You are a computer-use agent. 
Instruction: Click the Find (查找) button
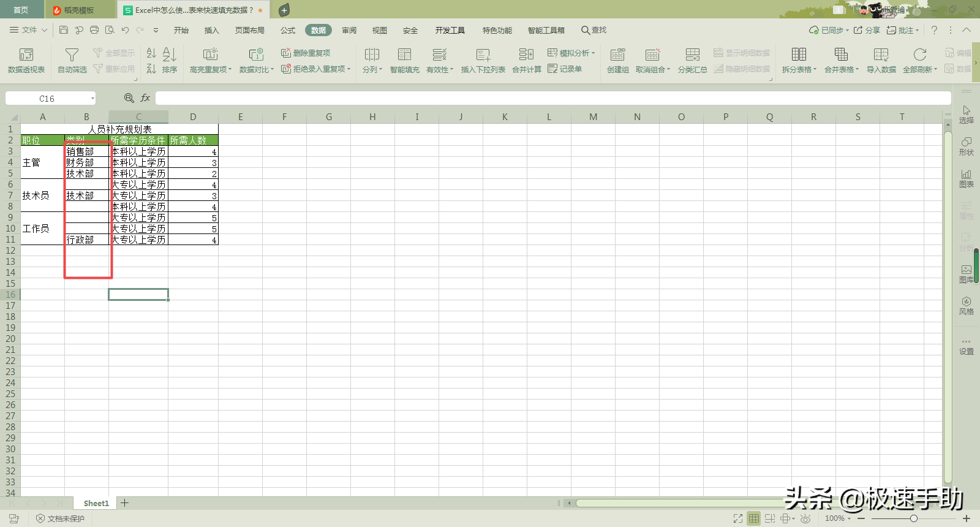pyautogui.click(x=594, y=30)
